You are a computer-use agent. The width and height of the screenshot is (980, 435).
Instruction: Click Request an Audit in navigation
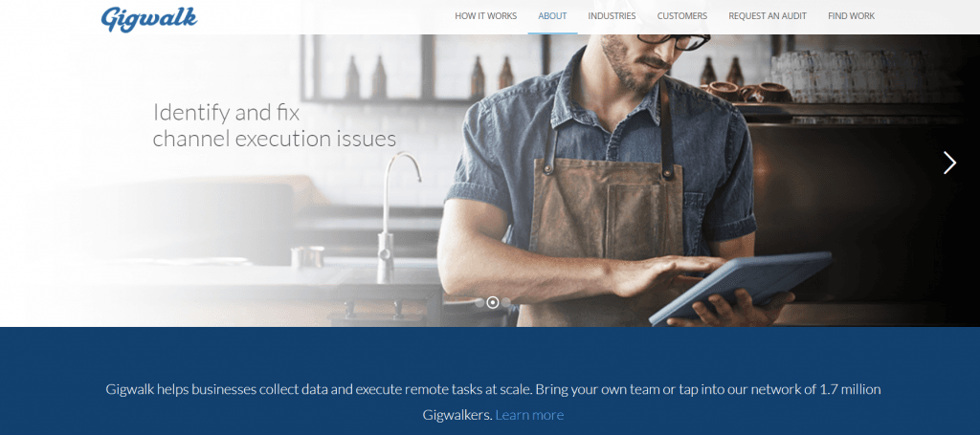[x=768, y=16]
